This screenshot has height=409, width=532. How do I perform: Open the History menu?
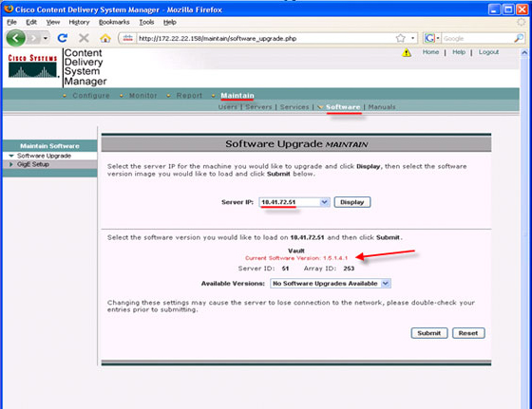pos(79,22)
